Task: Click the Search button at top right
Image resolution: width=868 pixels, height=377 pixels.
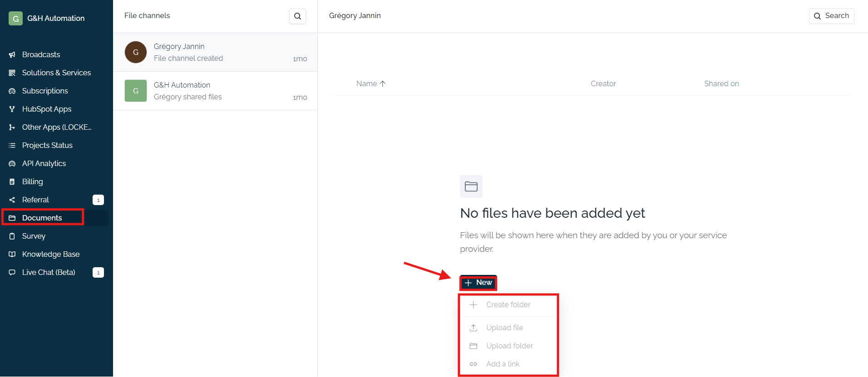Action: pyautogui.click(x=831, y=16)
